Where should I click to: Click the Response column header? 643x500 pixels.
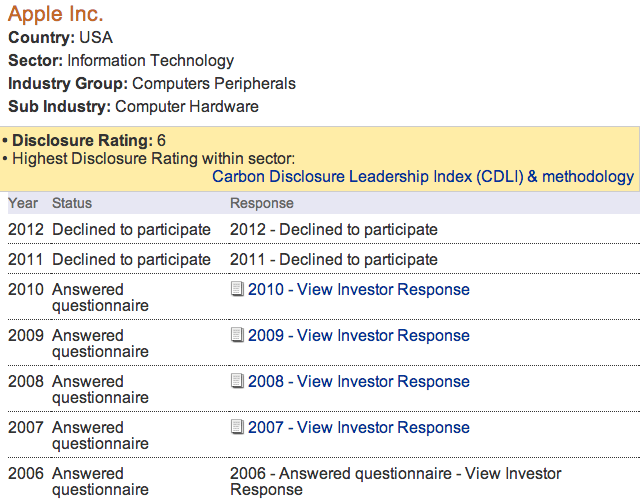(262, 203)
